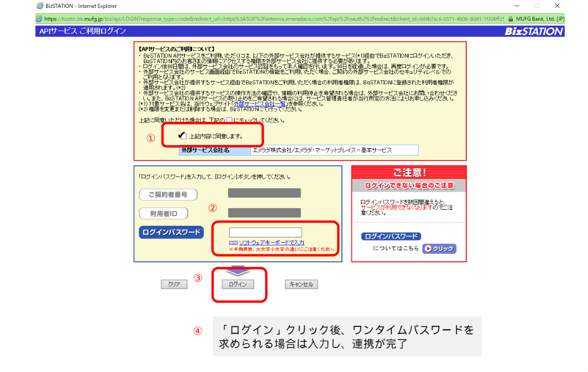This screenshot has width=588, height=372.
Task: Click the BizSTATION logo
Action: [x=534, y=31]
